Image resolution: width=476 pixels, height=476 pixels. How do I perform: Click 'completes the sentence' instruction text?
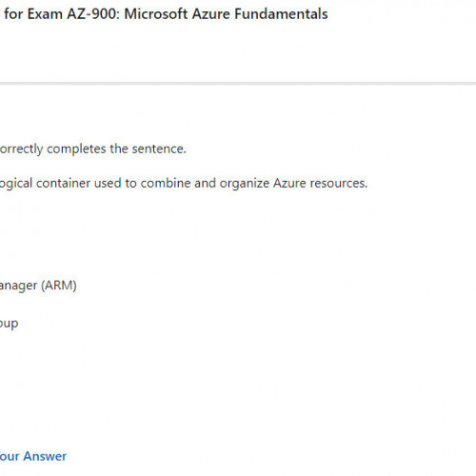116,149
